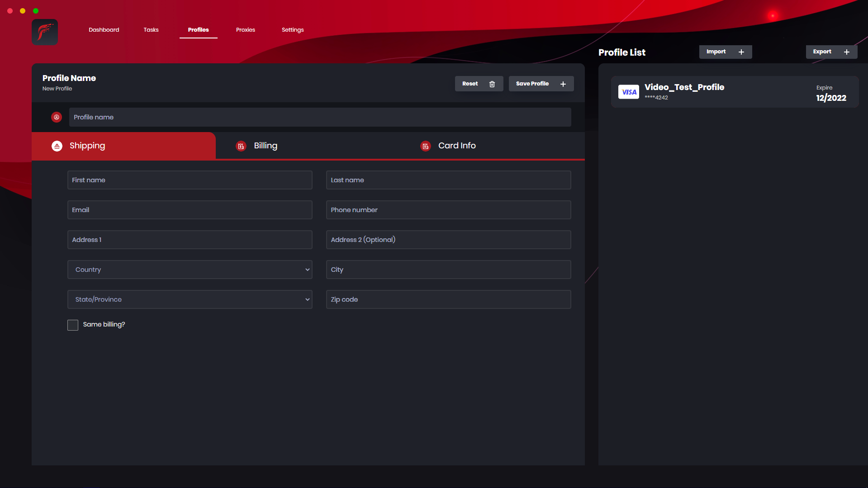The height and width of the screenshot is (488, 868).
Task: Open the Proxies page
Action: (245, 30)
